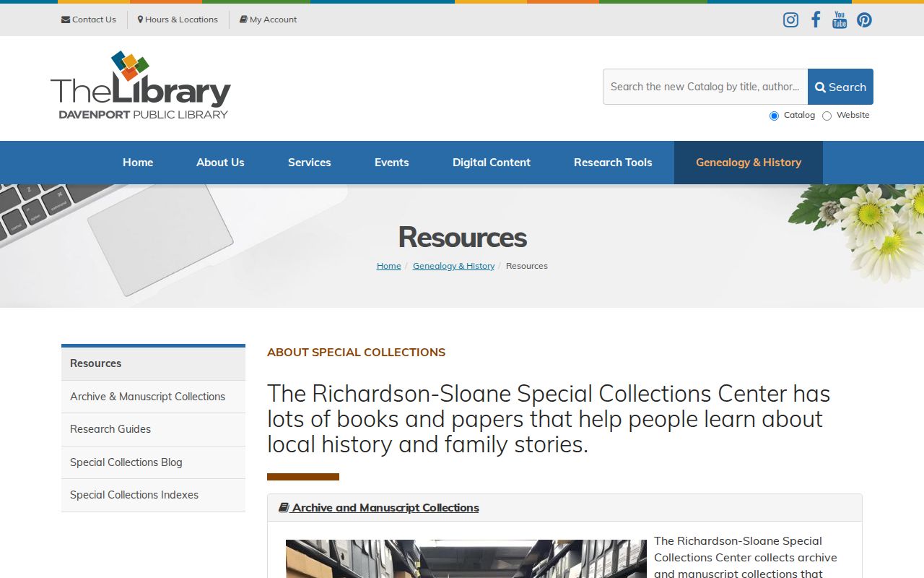The width and height of the screenshot is (924, 578).
Task: Select the Website radio button
Action: tap(827, 116)
